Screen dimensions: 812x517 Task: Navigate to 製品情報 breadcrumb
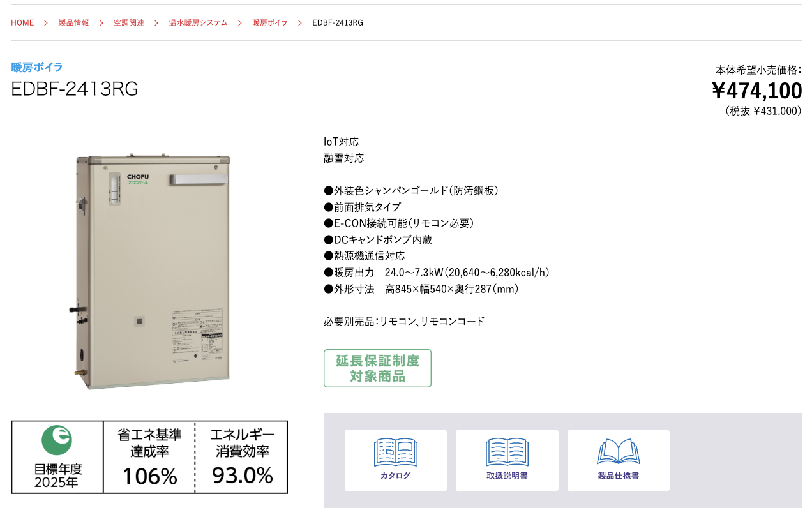[74, 23]
